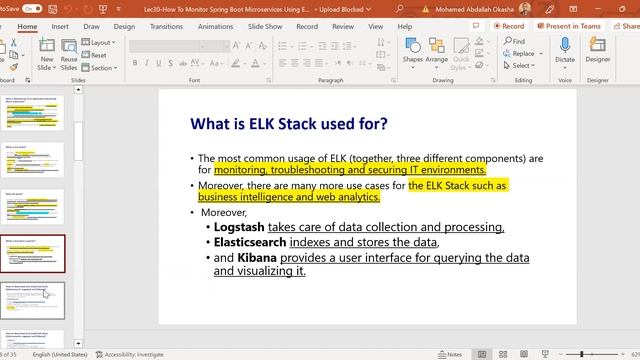Open Ribbon Display Options icon

[573, 9]
